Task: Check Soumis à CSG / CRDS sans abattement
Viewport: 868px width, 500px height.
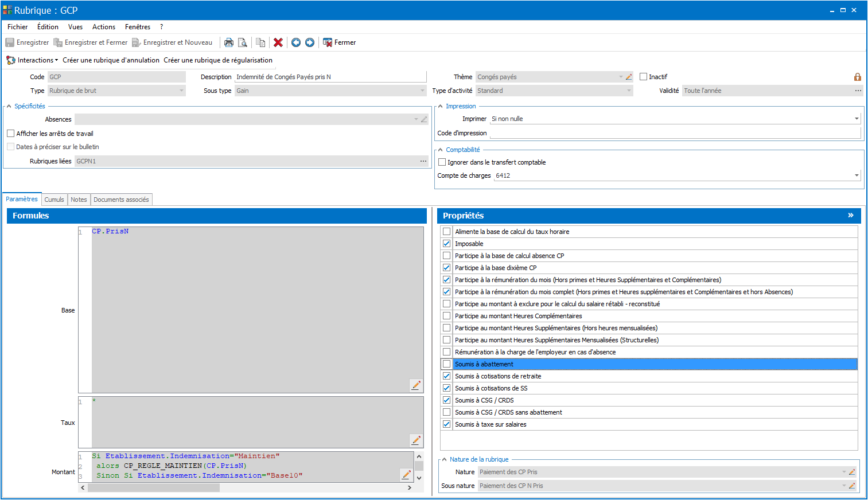Action: [446, 412]
